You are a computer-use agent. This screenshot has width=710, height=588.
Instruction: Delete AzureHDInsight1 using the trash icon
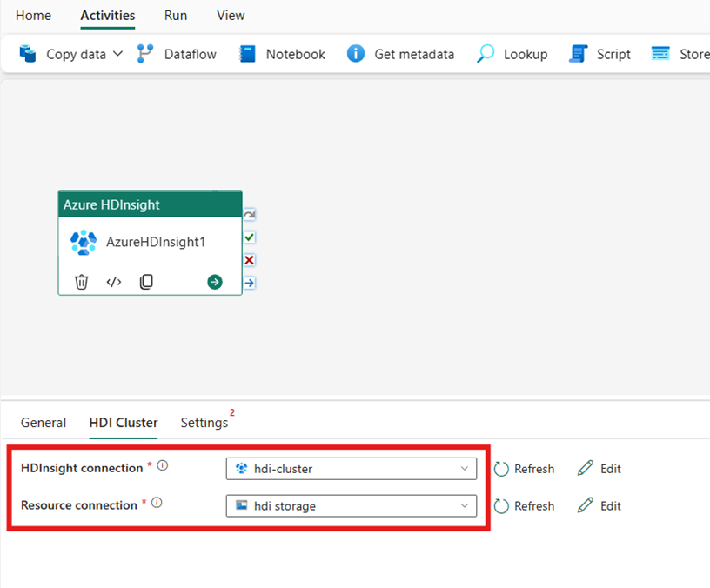pos(81,281)
